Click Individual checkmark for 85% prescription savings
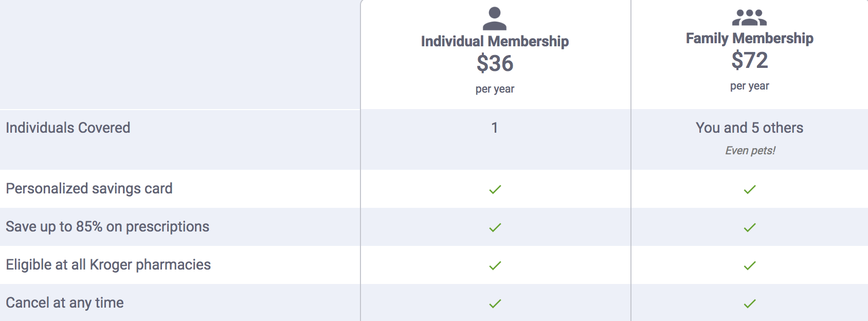 pos(495,227)
